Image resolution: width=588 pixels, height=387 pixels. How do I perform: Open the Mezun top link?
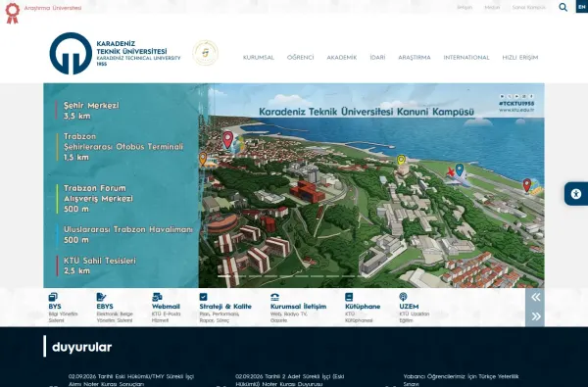[x=492, y=7]
